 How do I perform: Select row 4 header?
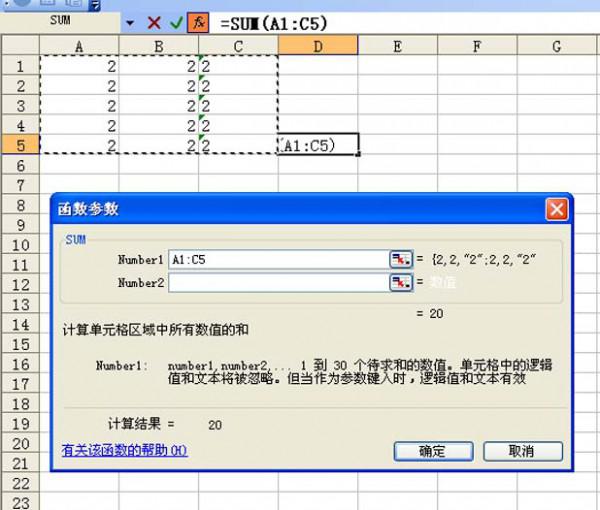(x=20, y=125)
